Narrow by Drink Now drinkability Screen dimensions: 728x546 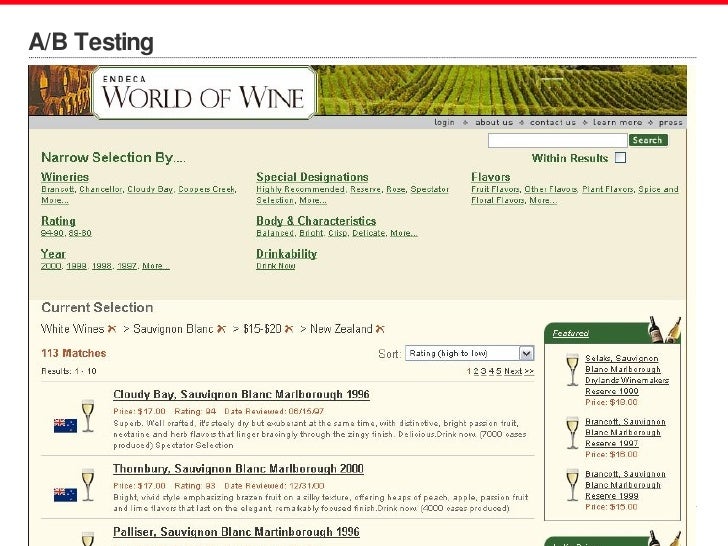pyautogui.click(x=276, y=266)
